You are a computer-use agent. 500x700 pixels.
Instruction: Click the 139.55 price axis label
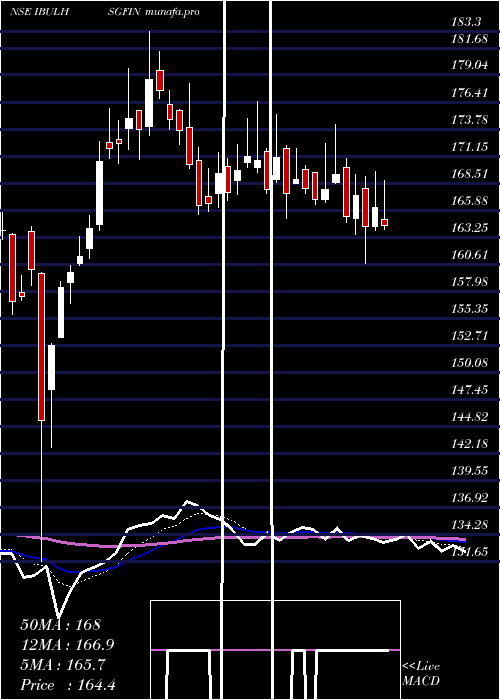point(469,470)
